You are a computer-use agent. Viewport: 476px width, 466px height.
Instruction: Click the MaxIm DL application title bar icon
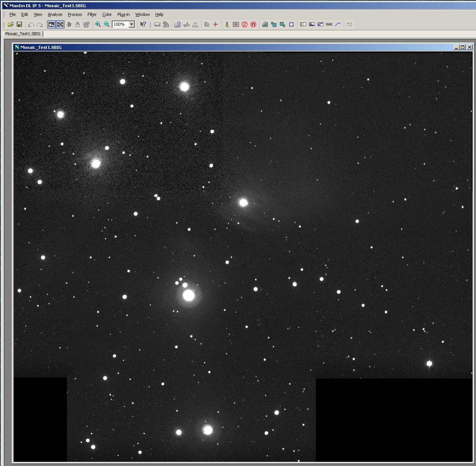6,6
